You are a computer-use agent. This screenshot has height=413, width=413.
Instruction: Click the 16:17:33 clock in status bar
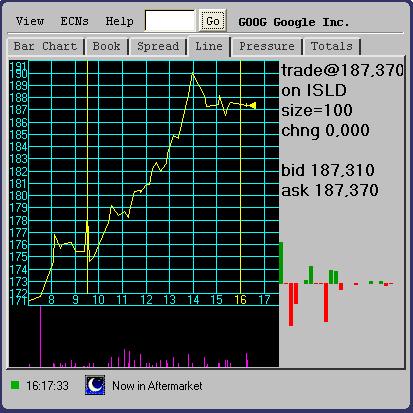(x=47, y=386)
